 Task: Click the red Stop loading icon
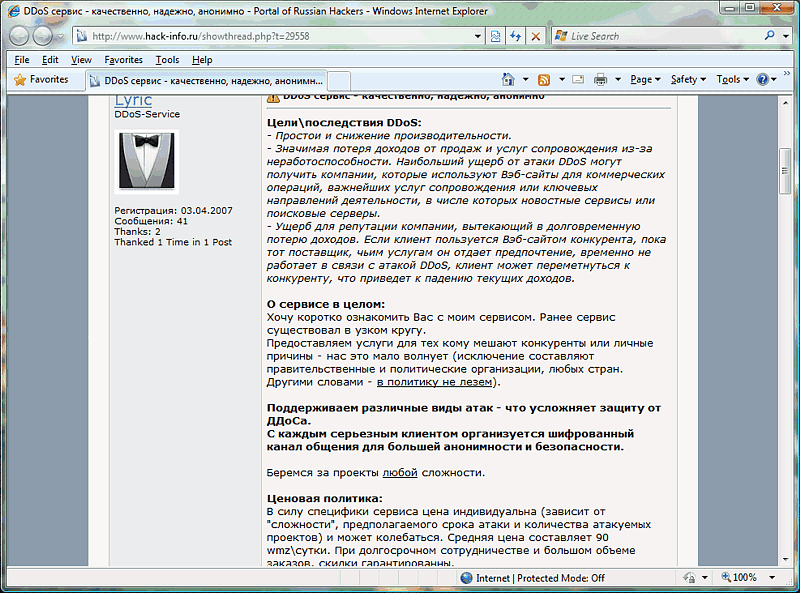[536, 36]
